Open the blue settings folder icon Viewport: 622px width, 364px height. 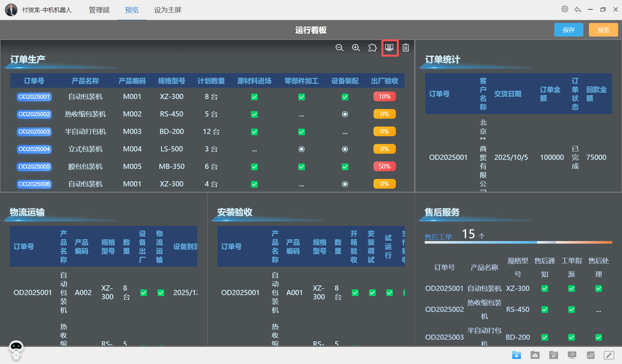516,355
